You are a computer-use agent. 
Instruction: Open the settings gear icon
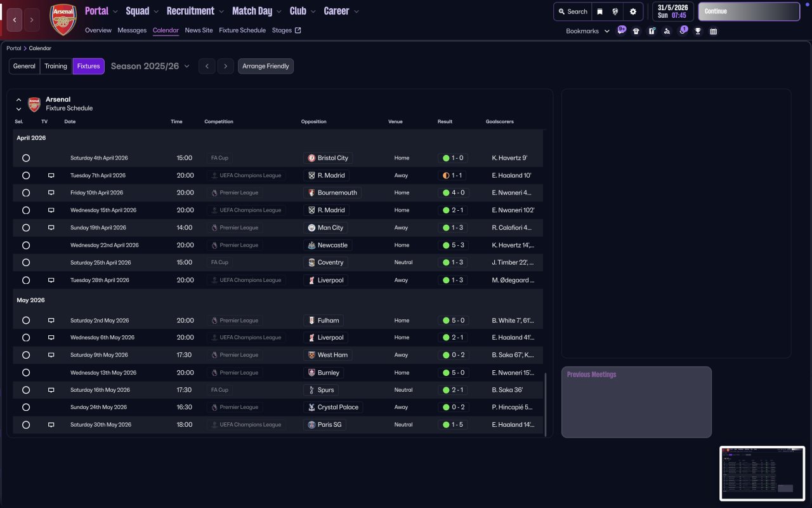coord(632,11)
